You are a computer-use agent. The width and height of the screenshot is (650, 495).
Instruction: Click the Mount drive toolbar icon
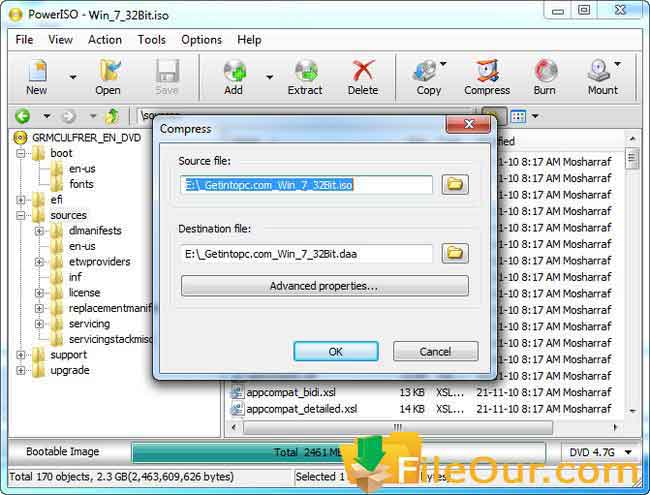click(602, 77)
